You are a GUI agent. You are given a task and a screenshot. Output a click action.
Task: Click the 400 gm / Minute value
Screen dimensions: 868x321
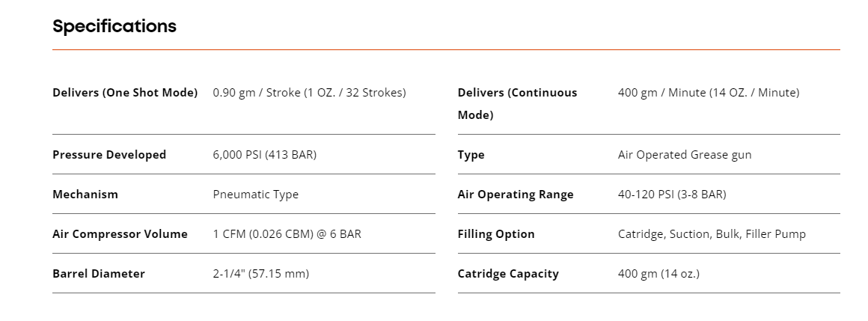(709, 93)
